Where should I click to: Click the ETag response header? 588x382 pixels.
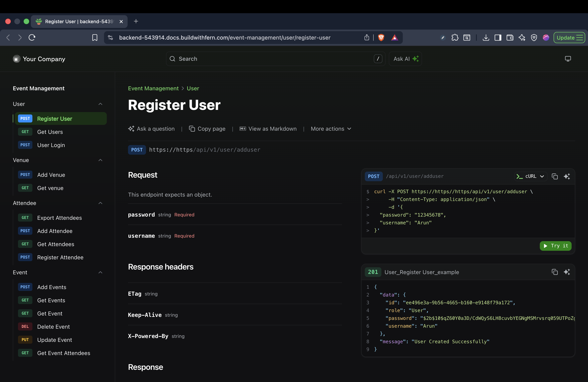pos(135,294)
